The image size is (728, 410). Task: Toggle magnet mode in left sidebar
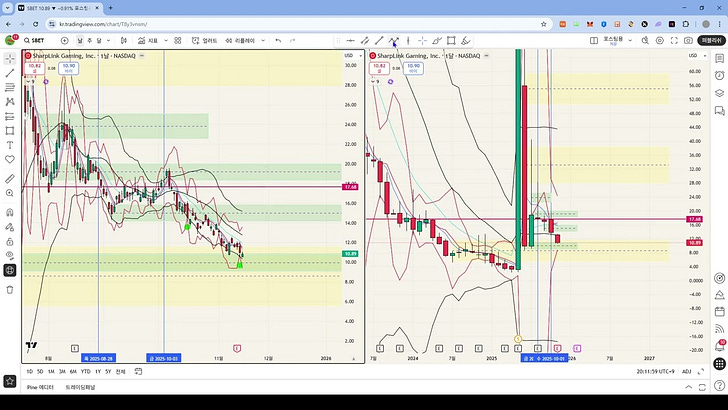pyautogui.click(x=10, y=213)
